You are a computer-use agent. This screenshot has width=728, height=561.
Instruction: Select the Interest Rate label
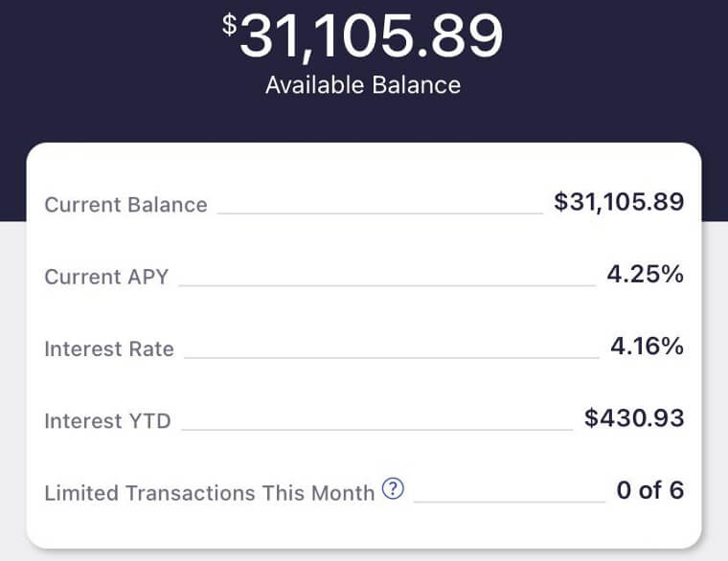pos(109,348)
